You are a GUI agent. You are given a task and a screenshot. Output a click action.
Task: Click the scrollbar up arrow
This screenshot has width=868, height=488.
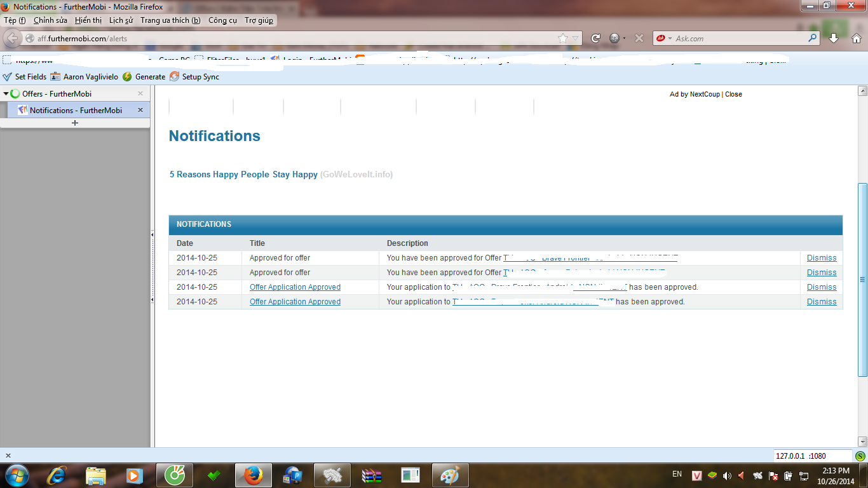862,91
